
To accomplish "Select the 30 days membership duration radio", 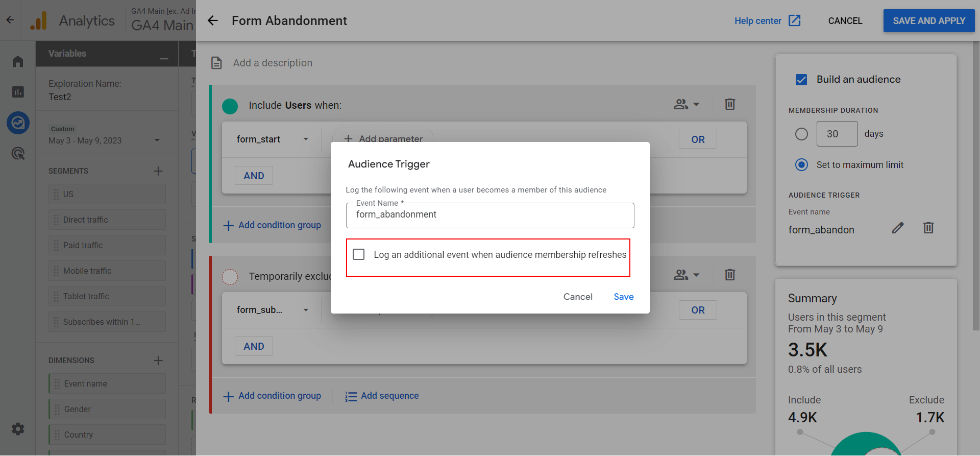I will [x=801, y=134].
